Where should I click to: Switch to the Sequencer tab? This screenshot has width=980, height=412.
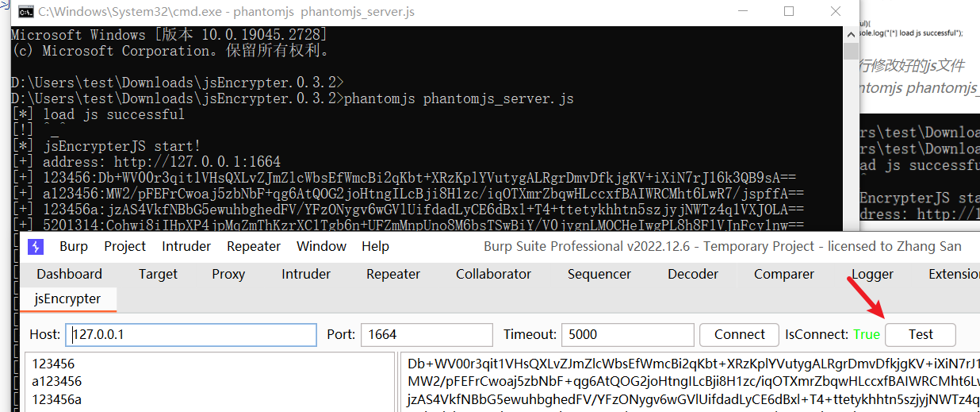pos(599,274)
